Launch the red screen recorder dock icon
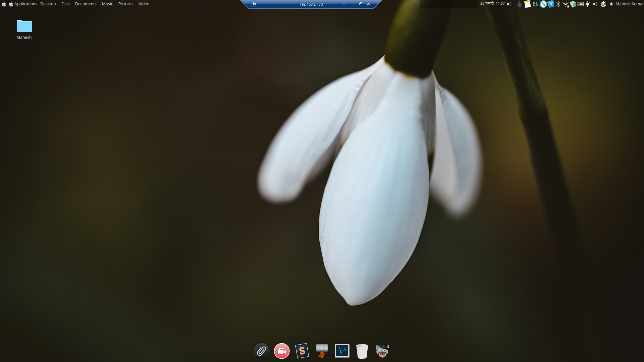Screen dimensions: 644x362 (282, 351)
